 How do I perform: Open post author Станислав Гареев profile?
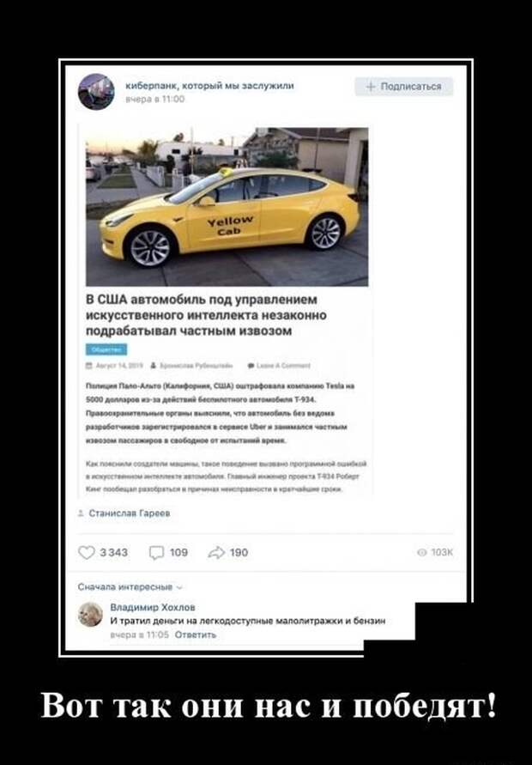pos(130,513)
